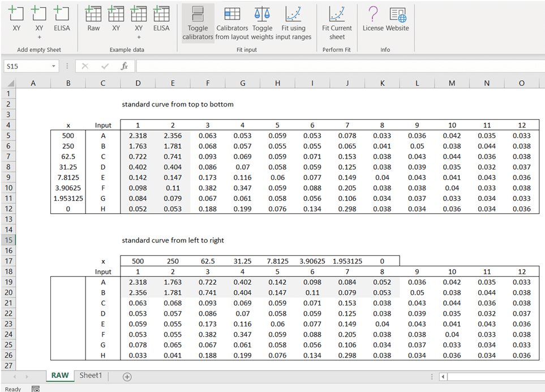This screenshot has width=545, height=392.
Task: Load the Raw example data
Action: (93, 19)
